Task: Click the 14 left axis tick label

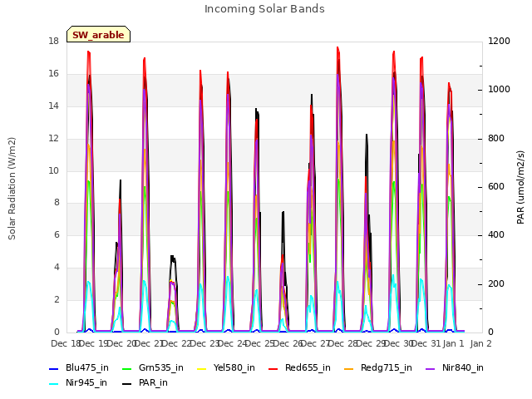Action: coord(53,106)
